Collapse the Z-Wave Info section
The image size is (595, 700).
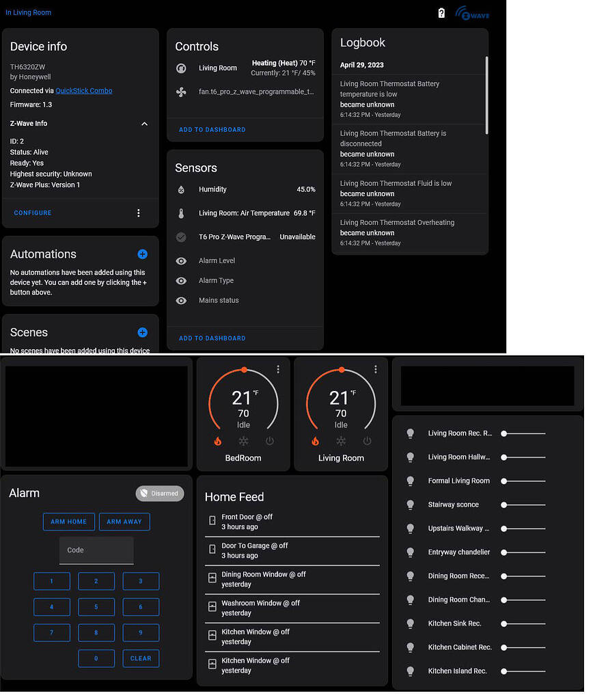pos(144,124)
